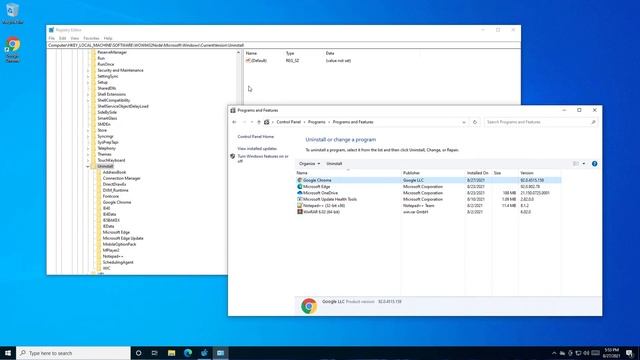Open Control Panel Home link

pos(256,137)
